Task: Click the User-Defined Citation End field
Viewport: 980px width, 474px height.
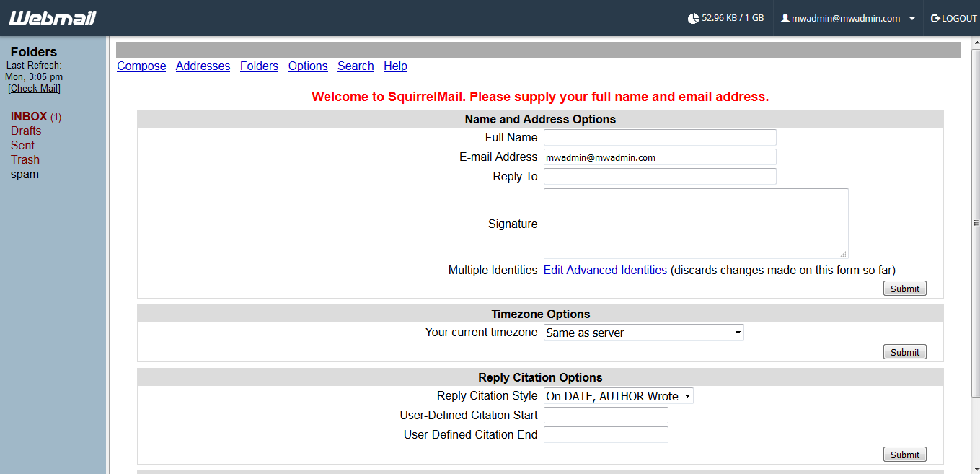Action: pyautogui.click(x=606, y=435)
